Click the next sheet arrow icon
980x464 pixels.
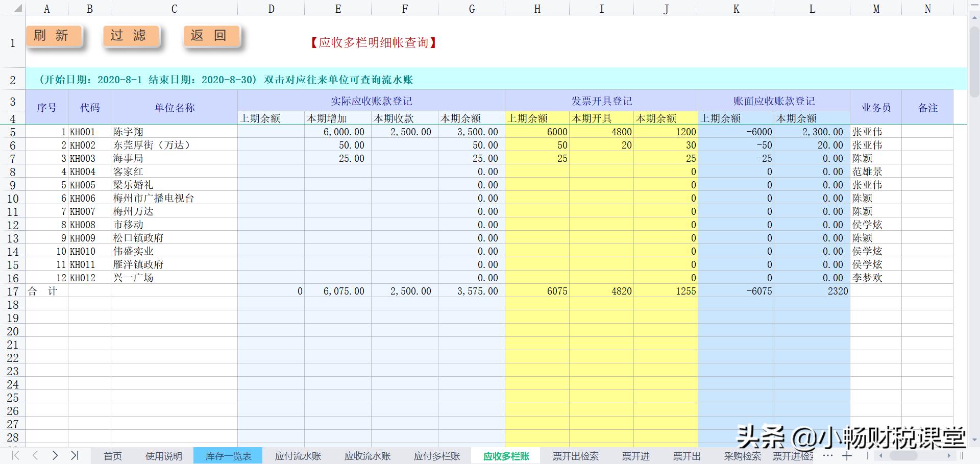(x=55, y=456)
